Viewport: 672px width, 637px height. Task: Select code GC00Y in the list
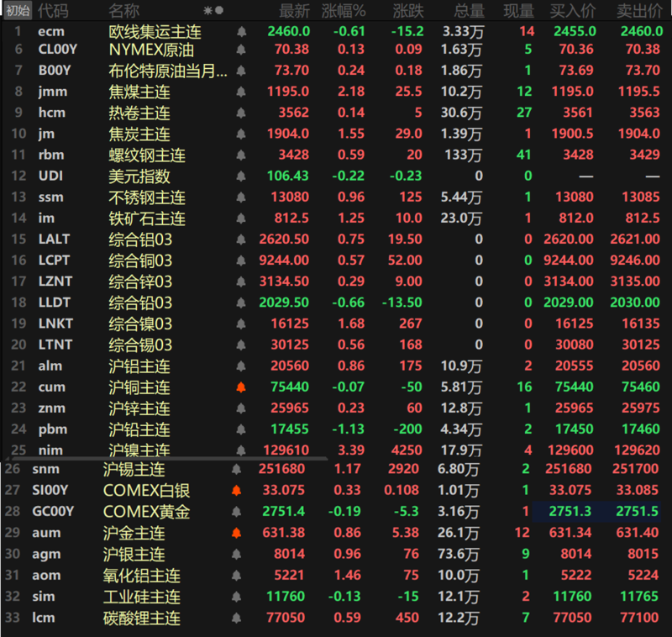click(x=53, y=512)
